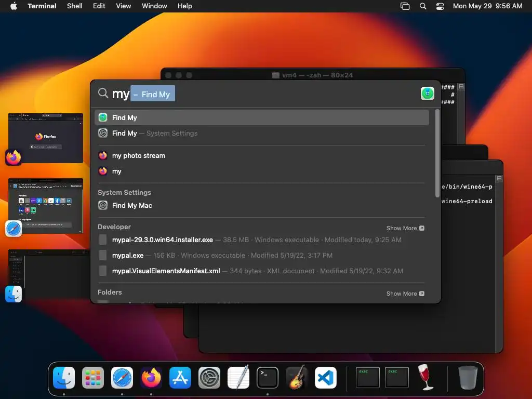
Task: Click Finder app icon in Stage Manager strip
Action: [14, 294]
